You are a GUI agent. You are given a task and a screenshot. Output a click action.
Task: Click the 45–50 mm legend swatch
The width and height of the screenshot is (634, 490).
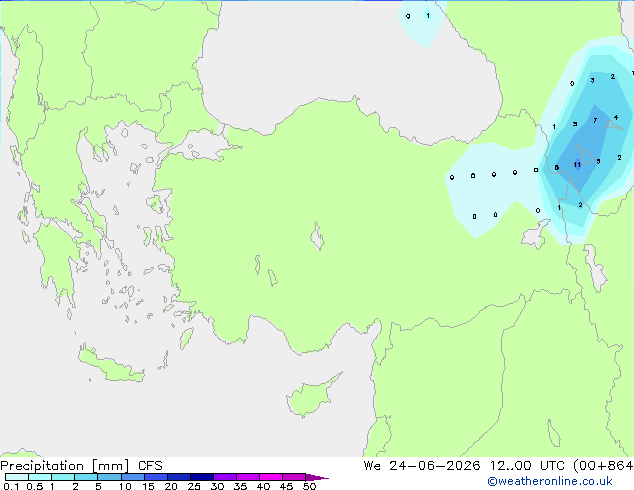tap(294, 477)
